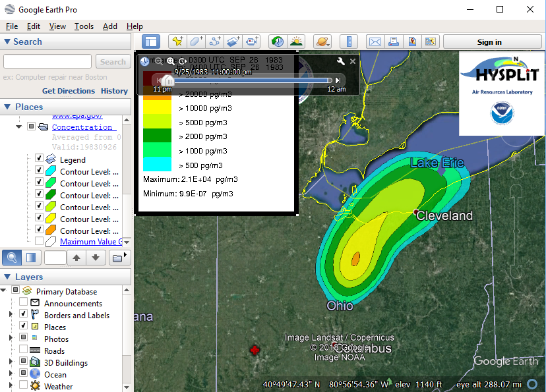Viewport: 546px width, 392px height.
Task: Expand the Borders and Labels layer
Action: coord(11,315)
